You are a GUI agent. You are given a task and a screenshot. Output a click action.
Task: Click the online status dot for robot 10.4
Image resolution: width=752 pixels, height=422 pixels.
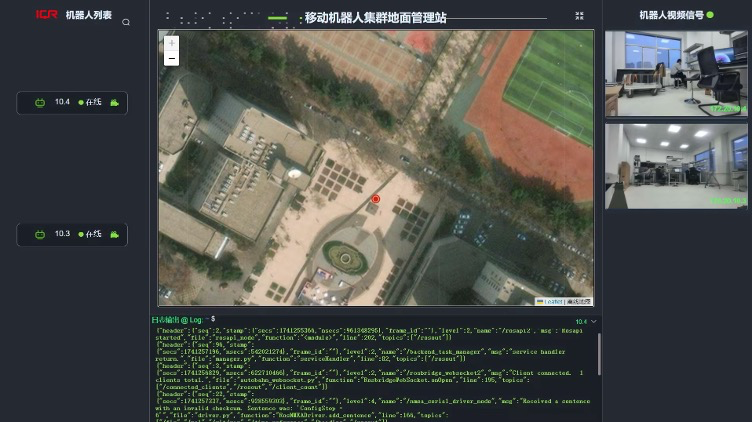[81, 102]
